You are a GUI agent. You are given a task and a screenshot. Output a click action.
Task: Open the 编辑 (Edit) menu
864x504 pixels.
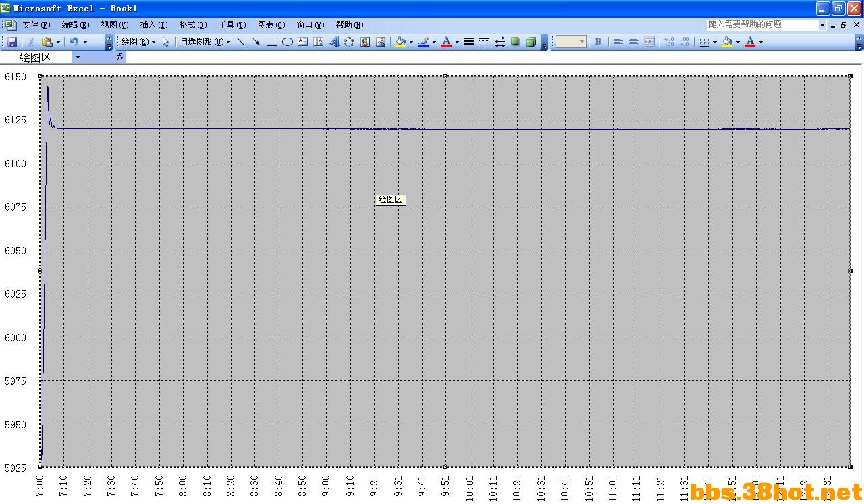coord(76,25)
